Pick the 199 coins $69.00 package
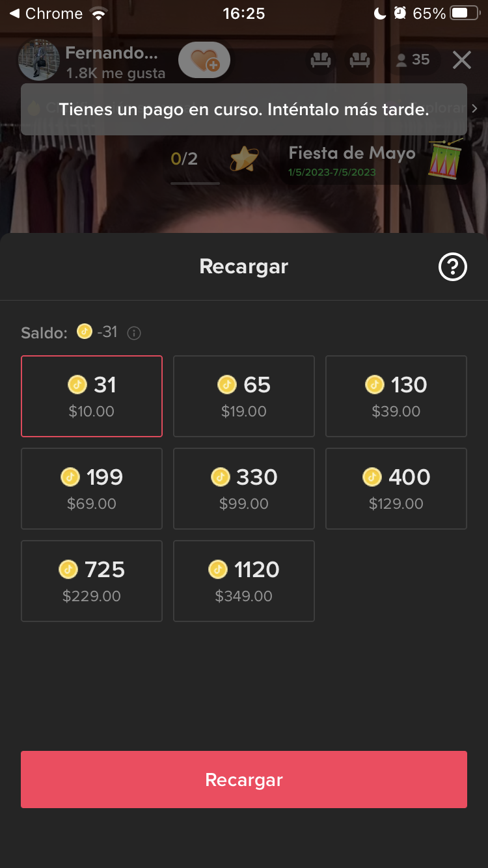488x868 pixels. (92, 489)
